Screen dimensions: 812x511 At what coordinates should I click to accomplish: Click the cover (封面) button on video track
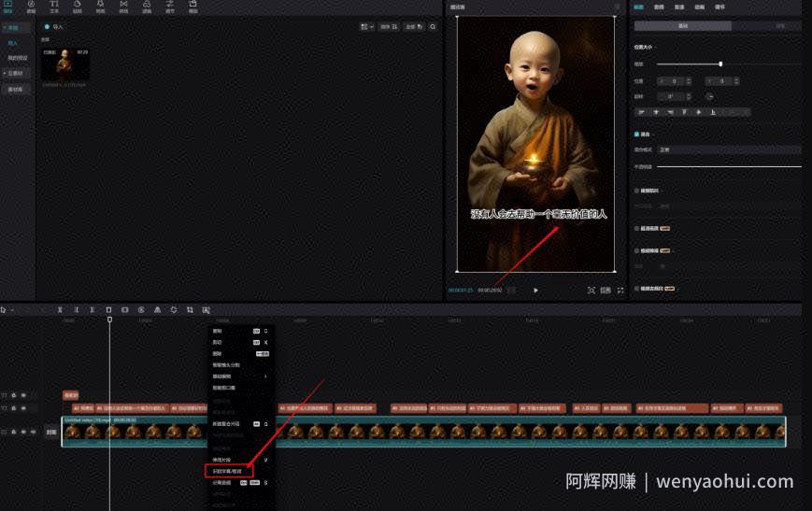50,432
